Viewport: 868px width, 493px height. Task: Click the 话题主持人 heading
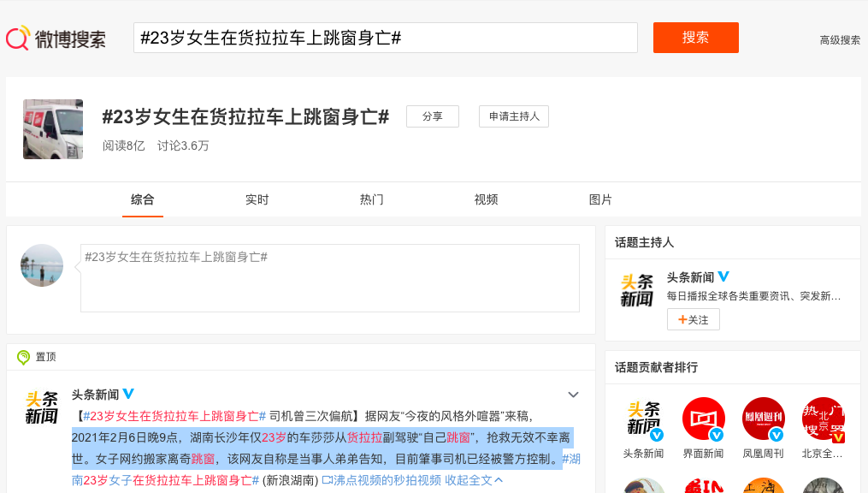[644, 242]
